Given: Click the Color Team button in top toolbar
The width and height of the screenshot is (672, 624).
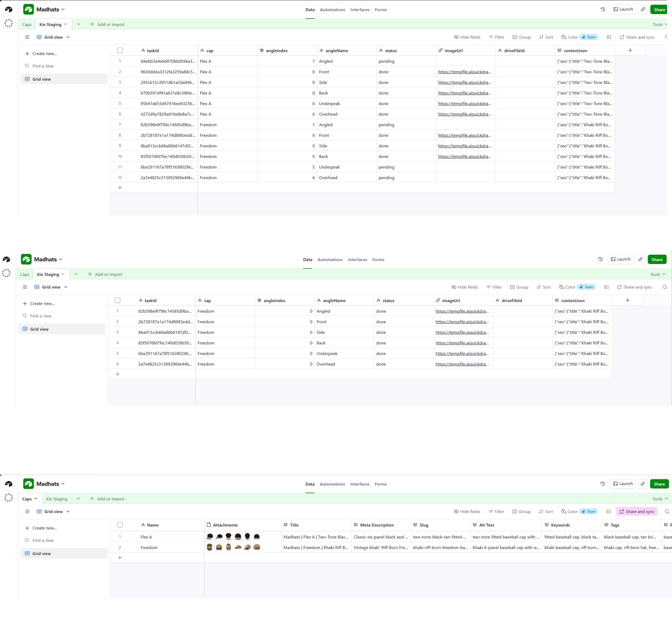Looking at the screenshot, I should click(579, 37).
